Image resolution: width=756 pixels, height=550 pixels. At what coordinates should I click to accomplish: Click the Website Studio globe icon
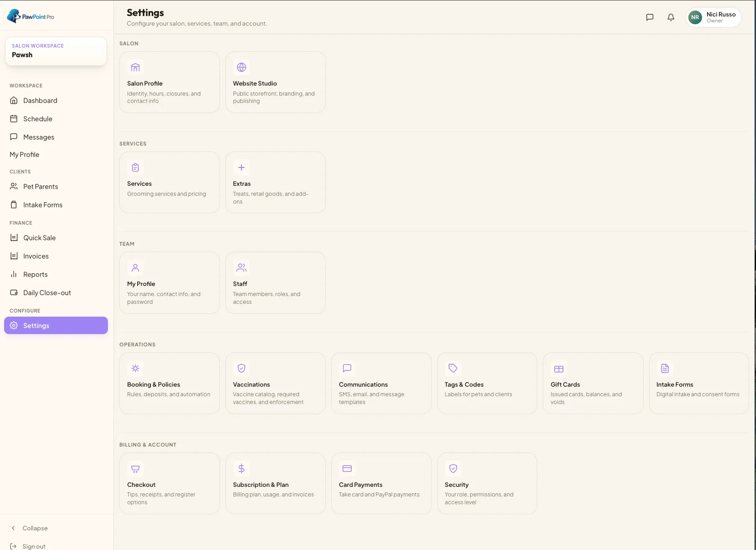pos(241,68)
